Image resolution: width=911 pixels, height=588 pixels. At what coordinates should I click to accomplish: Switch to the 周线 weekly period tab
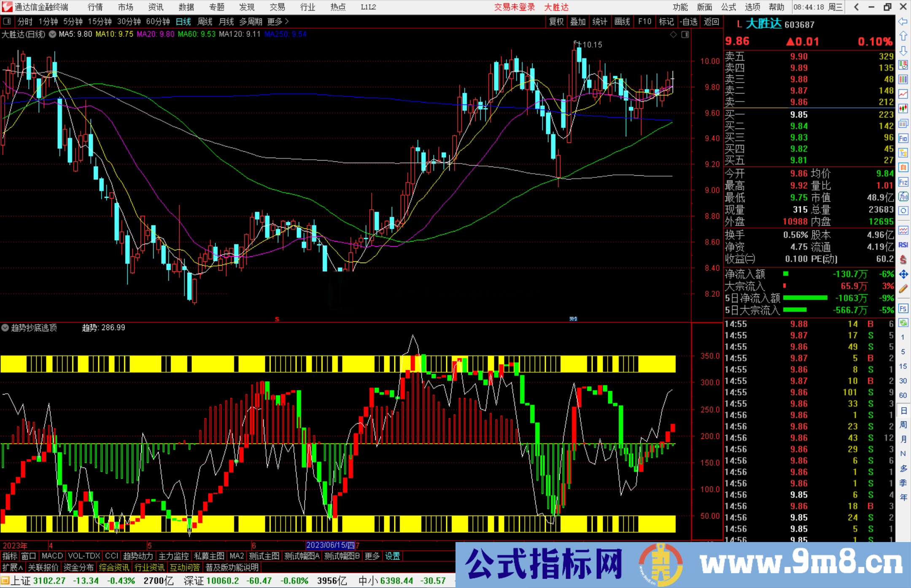[205, 21]
